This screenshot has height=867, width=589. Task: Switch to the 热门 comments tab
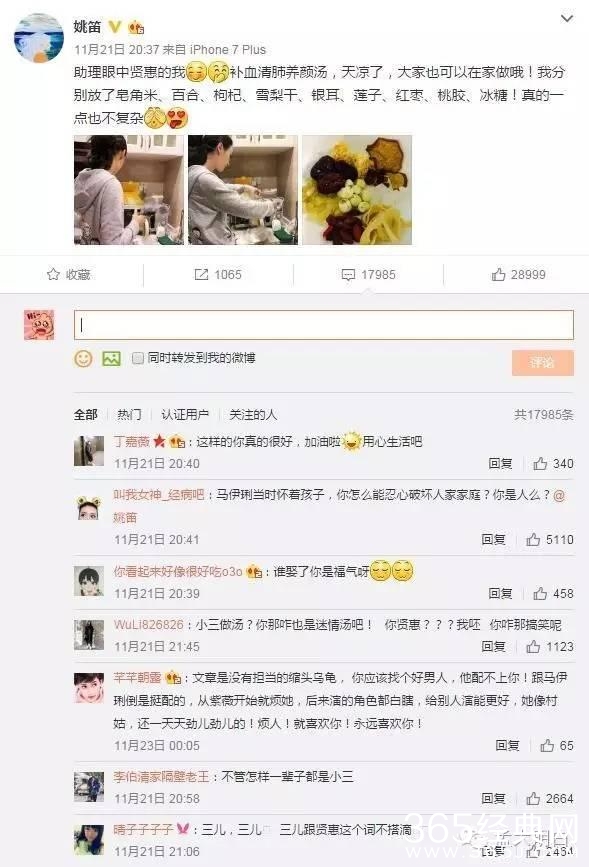[129, 414]
